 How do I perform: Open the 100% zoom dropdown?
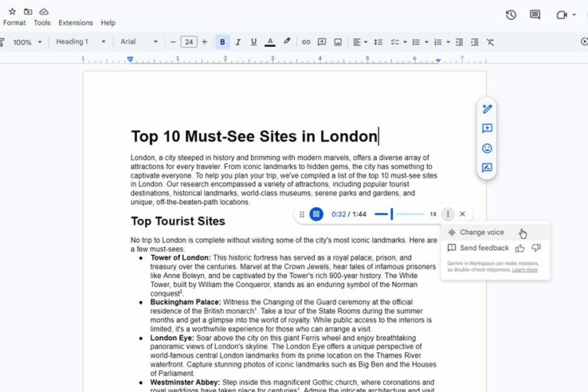pyautogui.click(x=27, y=42)
